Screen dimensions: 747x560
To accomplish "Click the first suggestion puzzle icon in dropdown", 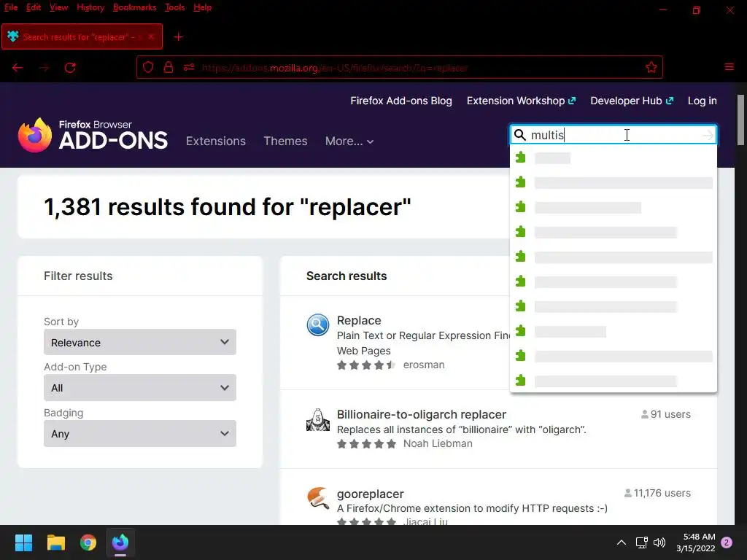I will (521, 157).
